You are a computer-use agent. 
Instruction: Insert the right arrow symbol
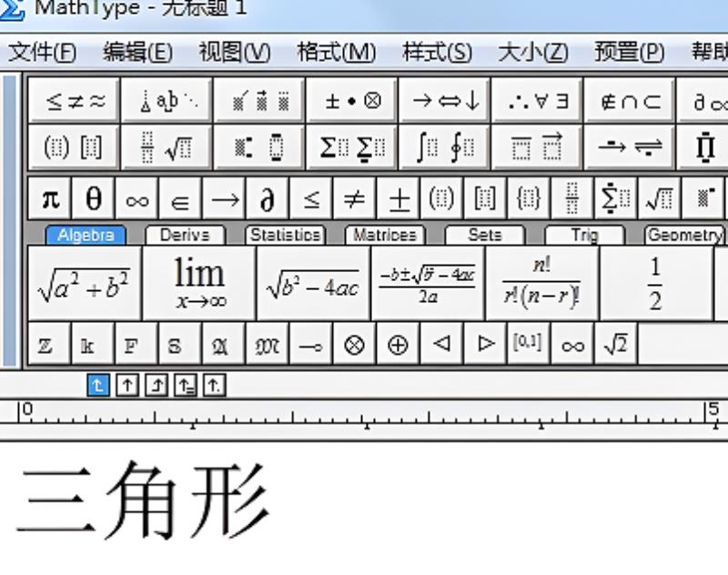(x=224, y=198)
